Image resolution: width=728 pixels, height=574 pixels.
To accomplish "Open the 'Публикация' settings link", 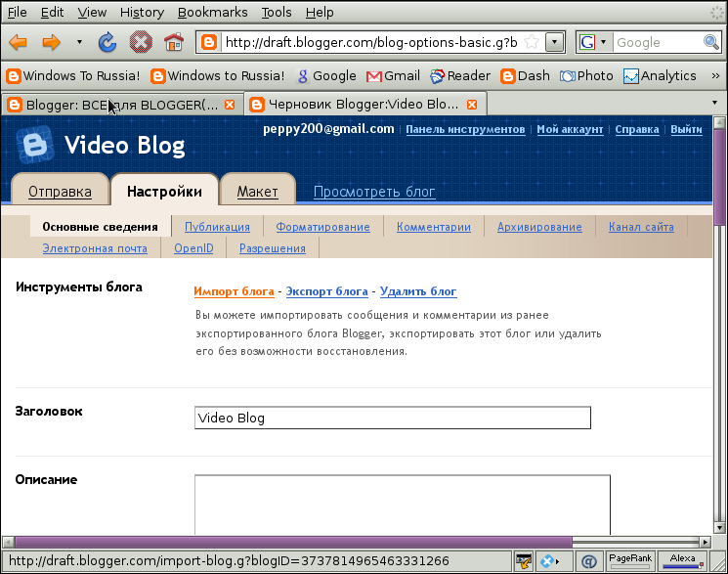I will (217, 227).
